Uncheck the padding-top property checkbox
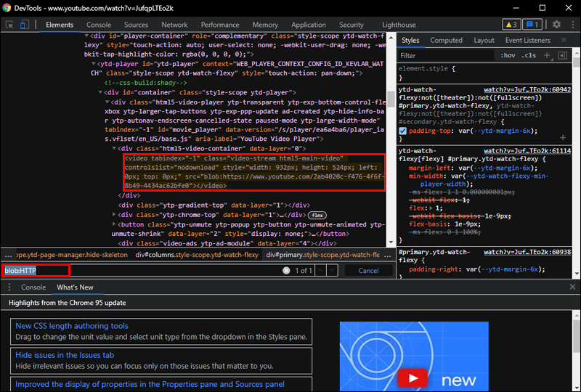 [403, 131]
